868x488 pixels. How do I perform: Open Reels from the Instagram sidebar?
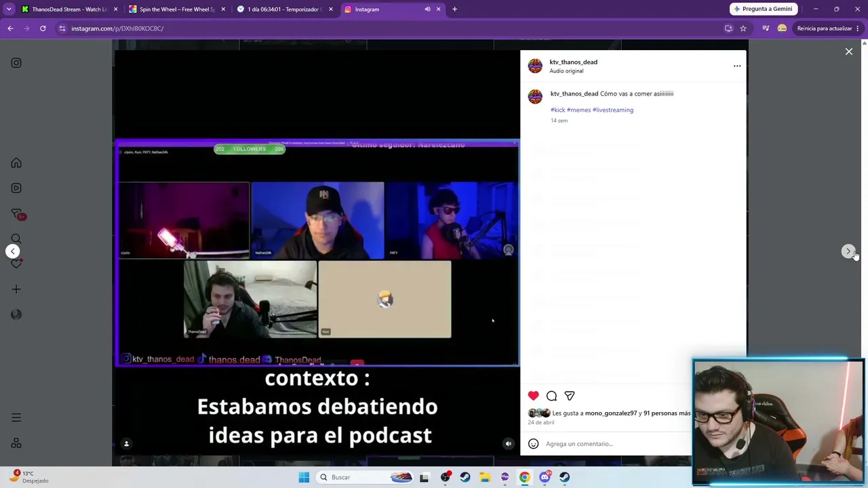click(16, 188)
